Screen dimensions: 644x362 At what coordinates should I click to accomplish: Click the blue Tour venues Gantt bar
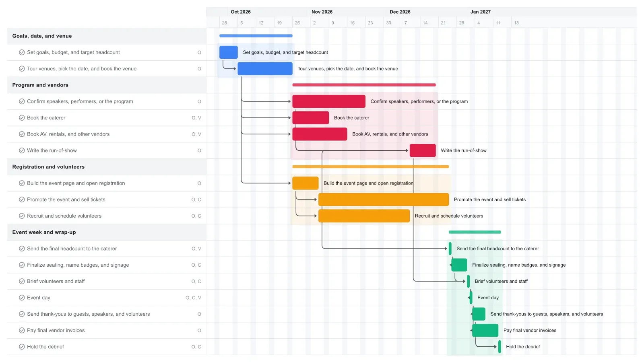pos(265,69)
